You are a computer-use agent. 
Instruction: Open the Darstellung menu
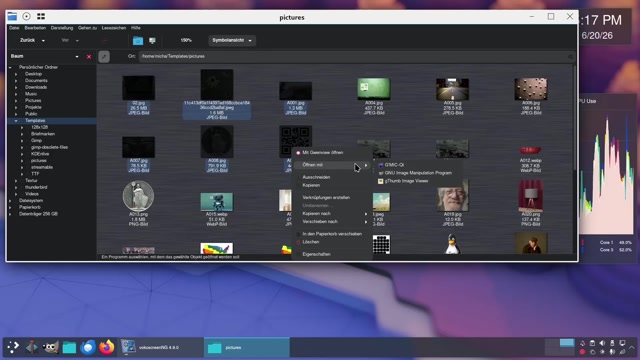coord(62,28)
